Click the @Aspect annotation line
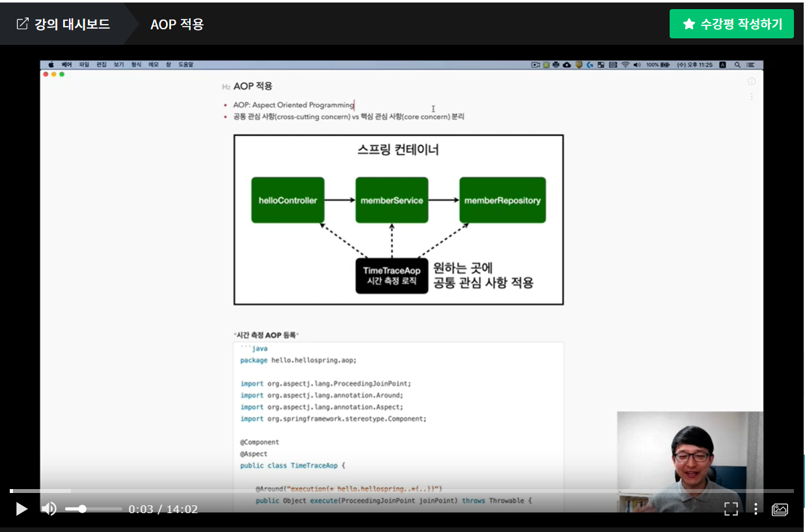 coord(254,454)
